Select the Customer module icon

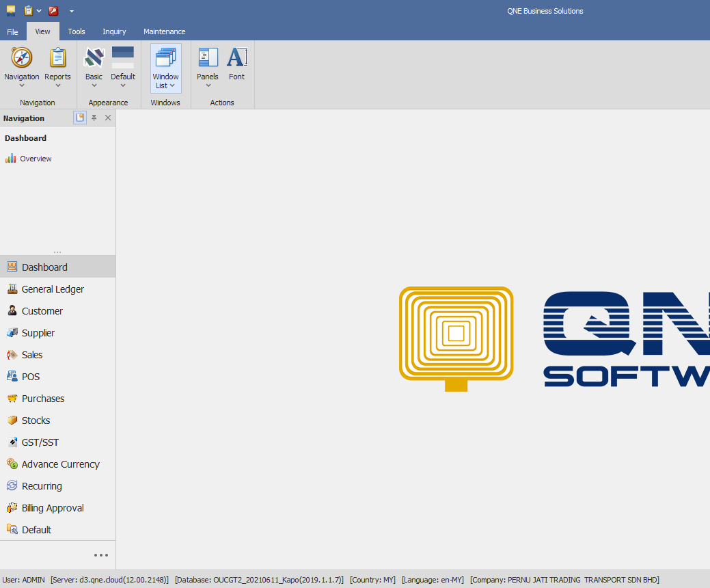click(x=12, y=310)
